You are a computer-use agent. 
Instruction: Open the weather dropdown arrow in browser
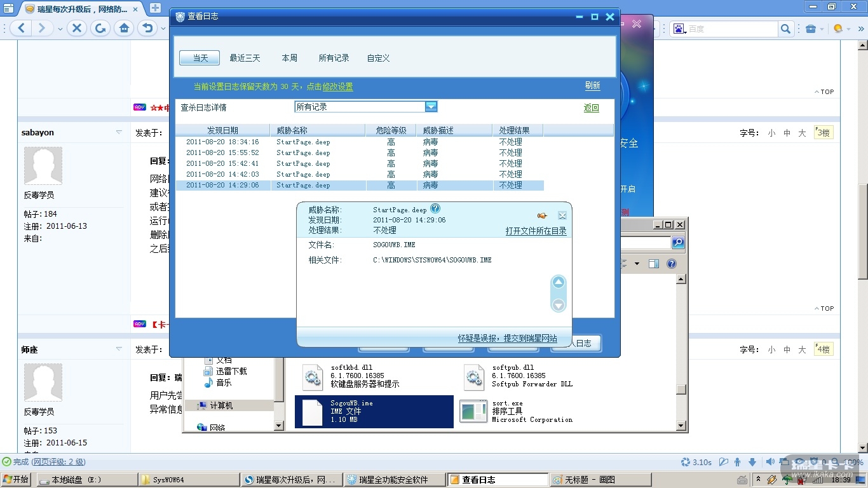point(849,29)
